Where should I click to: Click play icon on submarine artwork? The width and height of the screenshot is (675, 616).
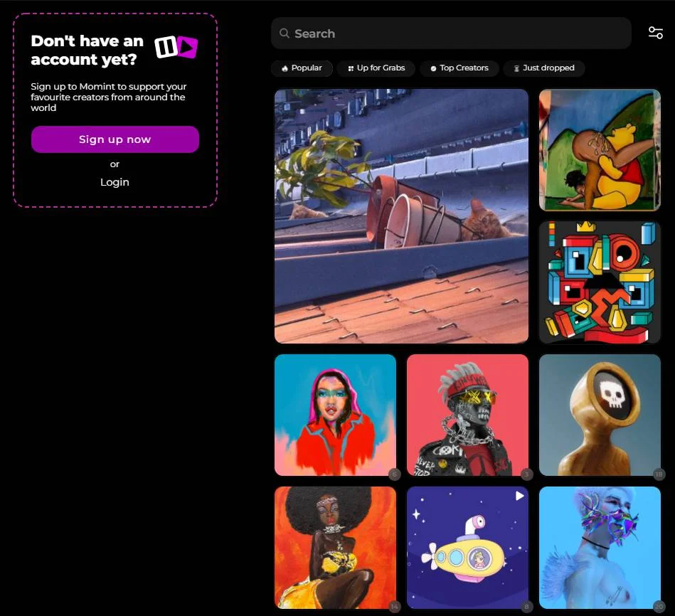[x=520, y=496]
